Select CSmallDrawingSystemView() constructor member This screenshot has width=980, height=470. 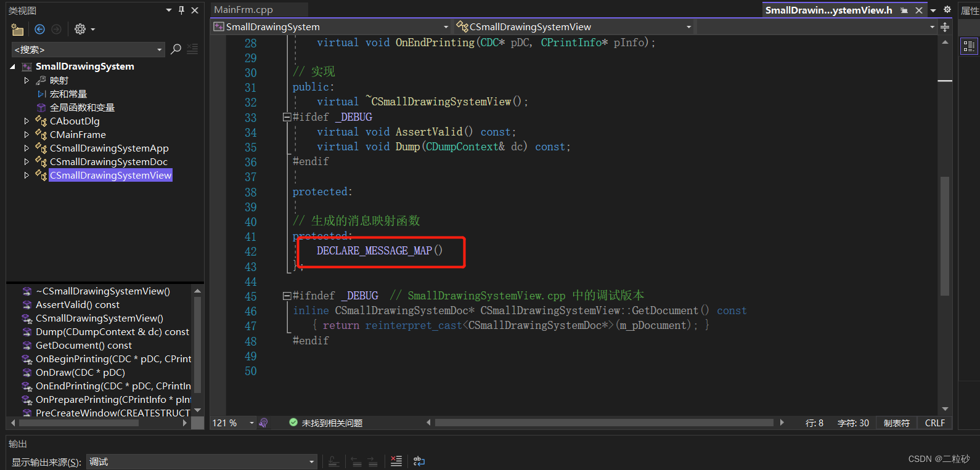point(99,318)
